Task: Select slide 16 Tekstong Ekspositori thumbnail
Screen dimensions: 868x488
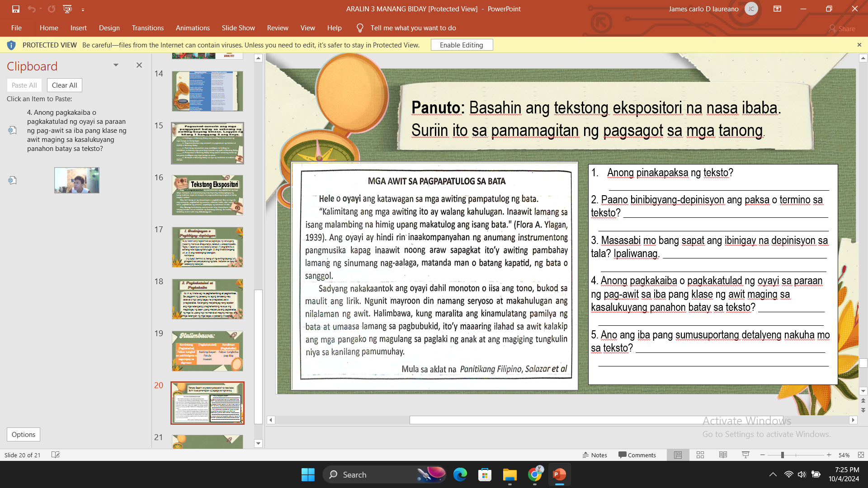Action: click(x=208, y=195)
